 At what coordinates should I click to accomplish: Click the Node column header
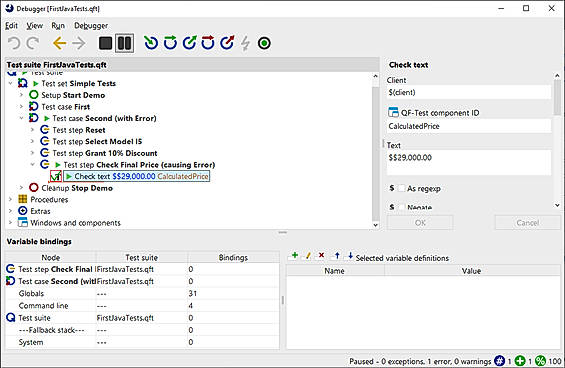pos(51,257)
